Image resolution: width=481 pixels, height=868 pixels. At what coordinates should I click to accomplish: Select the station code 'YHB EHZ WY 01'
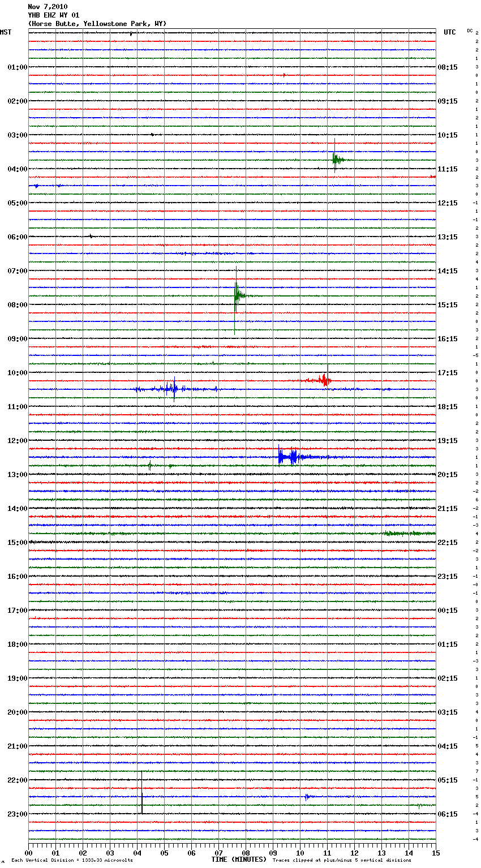click(x=54, y=15)
